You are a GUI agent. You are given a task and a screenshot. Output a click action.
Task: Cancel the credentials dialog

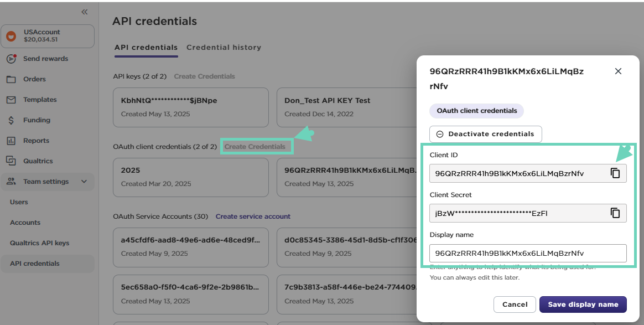(515, 305)
